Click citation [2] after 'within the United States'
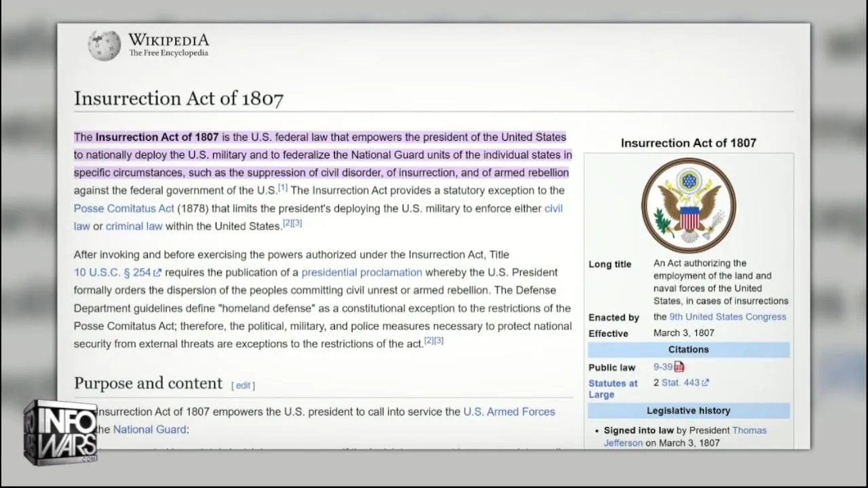Screen dimensions: 868x488 click(x=288, y=223)
